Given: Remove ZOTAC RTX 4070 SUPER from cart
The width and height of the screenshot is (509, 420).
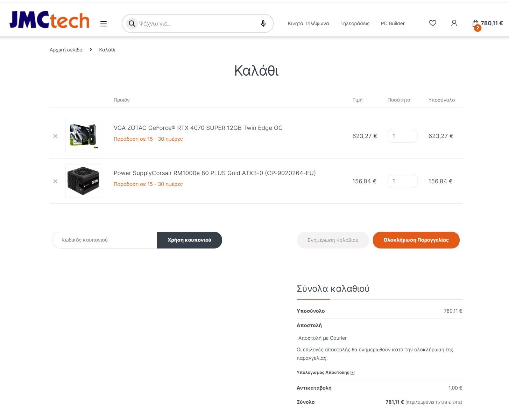Looking at the screenshot, I should pyautogui.click(x=55, y=136).
